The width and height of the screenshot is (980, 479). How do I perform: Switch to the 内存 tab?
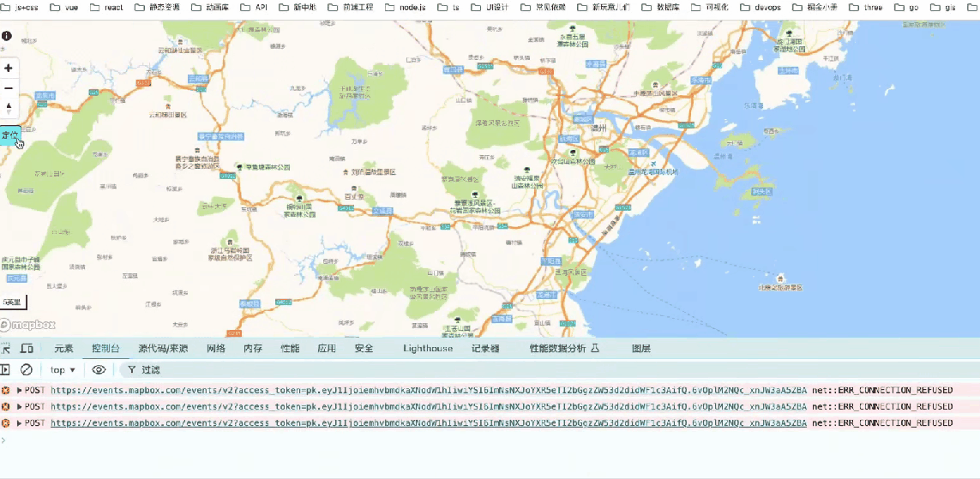[253, 349]
